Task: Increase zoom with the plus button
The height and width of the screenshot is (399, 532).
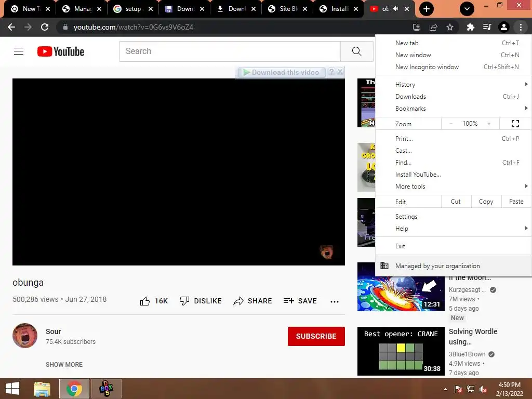Action: tap(489, 124)
